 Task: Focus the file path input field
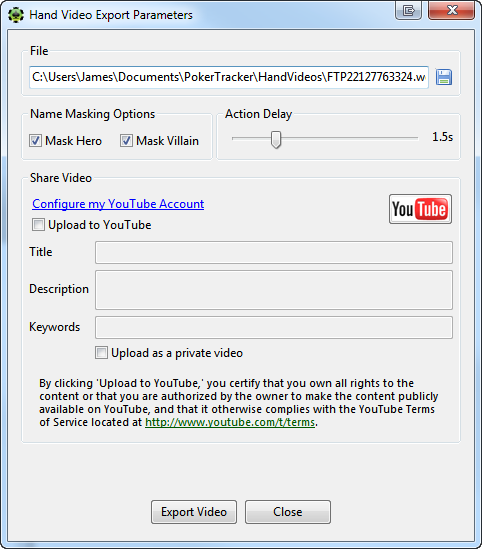[x=229, y=77]
